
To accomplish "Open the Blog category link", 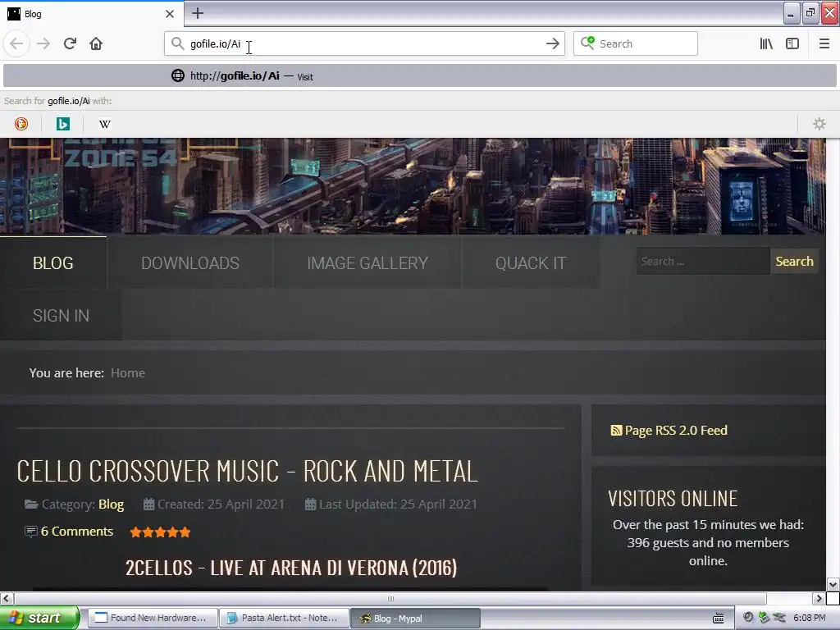I will click(111, 504).
